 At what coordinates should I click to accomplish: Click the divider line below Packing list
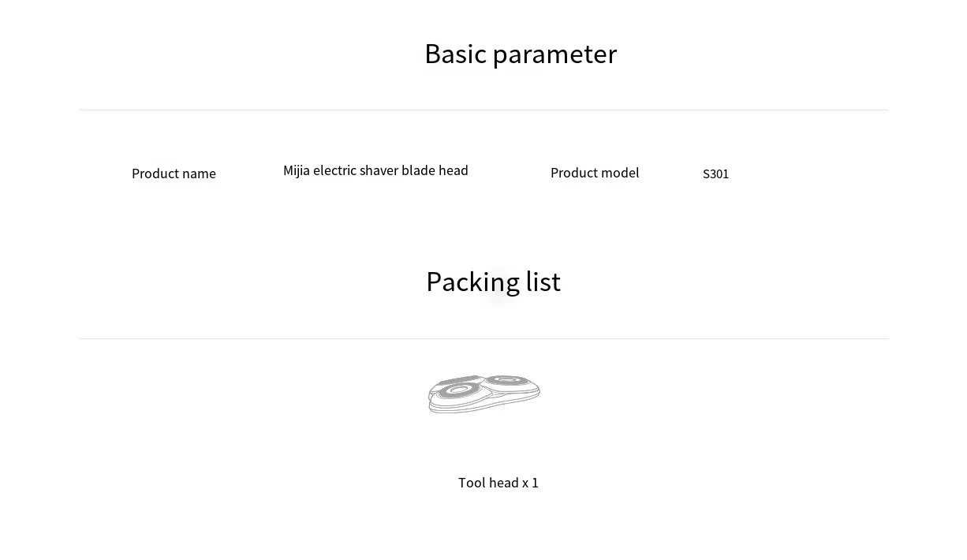(484, 338)
